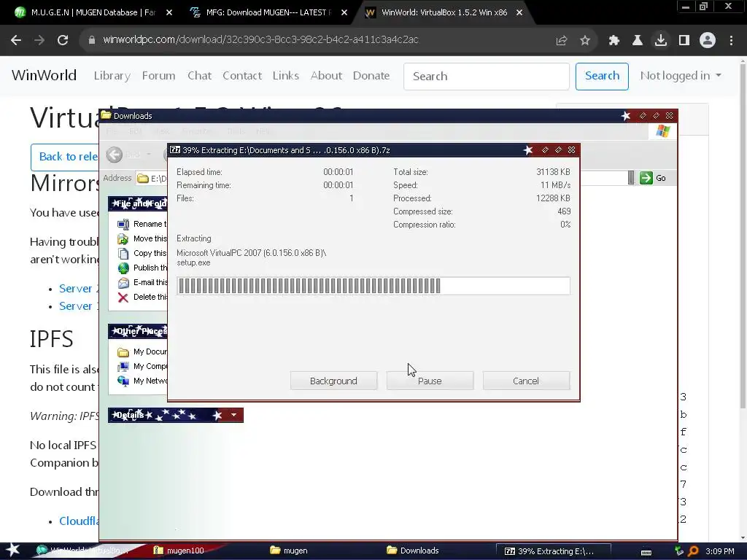The image size is (747, 560).
Task: Click the Chrome Labs flask icon
Action: pos(638,41)
